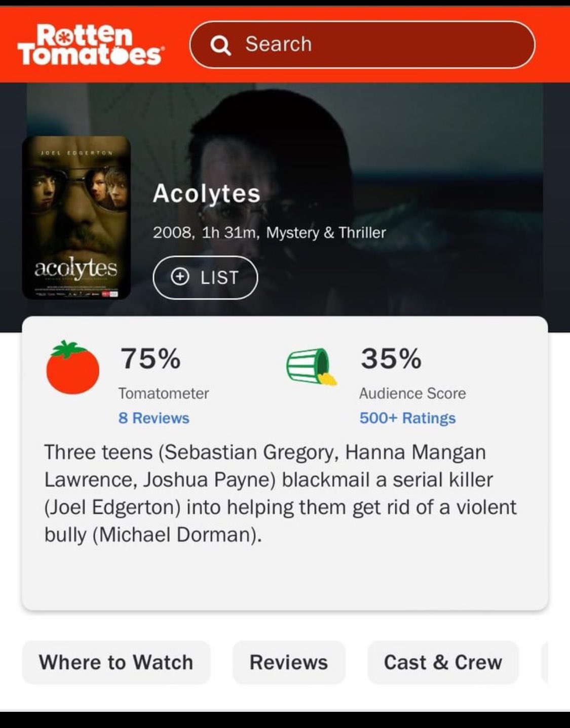Click the 75% Tomatometer score
This screenshot has width=570, height=728.
[150, 358]
